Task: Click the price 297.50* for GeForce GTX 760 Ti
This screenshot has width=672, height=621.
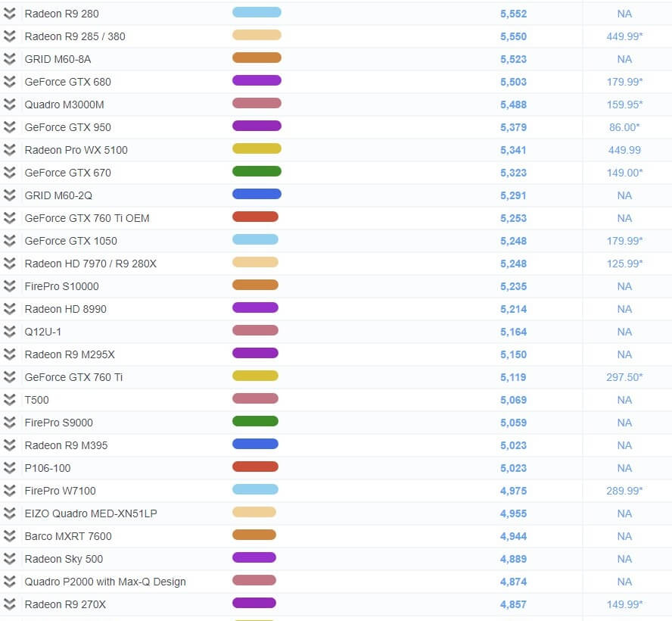Action: pyautogui.click(x=624, y=377)
